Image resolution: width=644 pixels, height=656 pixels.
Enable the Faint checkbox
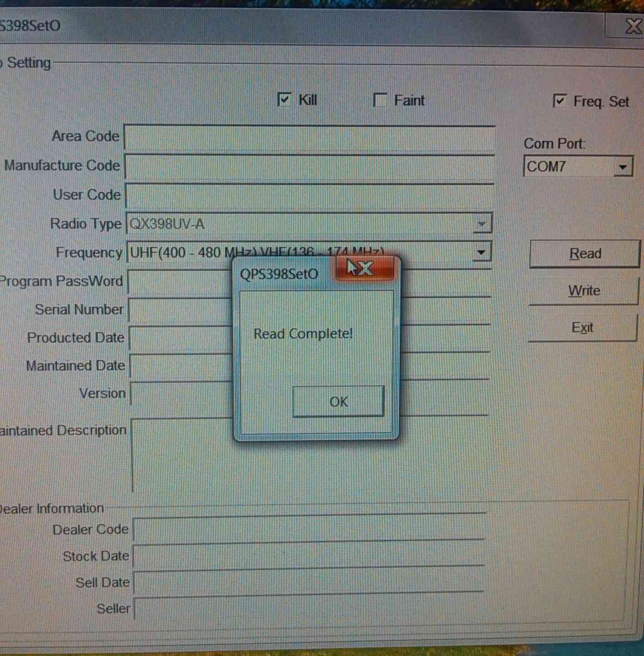[380, 100]
